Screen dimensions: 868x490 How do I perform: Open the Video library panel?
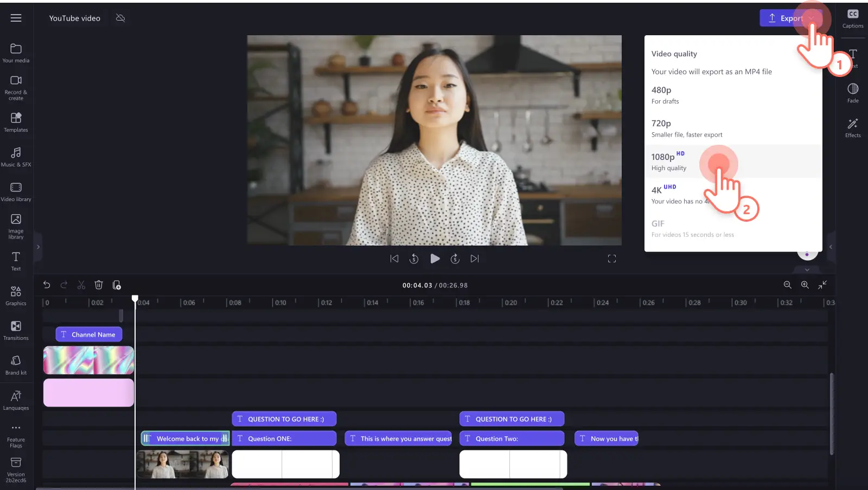coord(16,191)
